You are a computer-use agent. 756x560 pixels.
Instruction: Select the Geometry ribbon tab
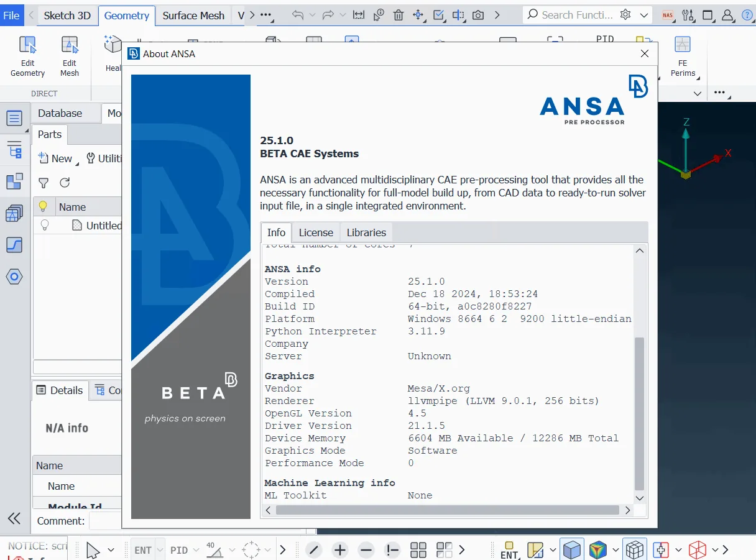[127, 16]
